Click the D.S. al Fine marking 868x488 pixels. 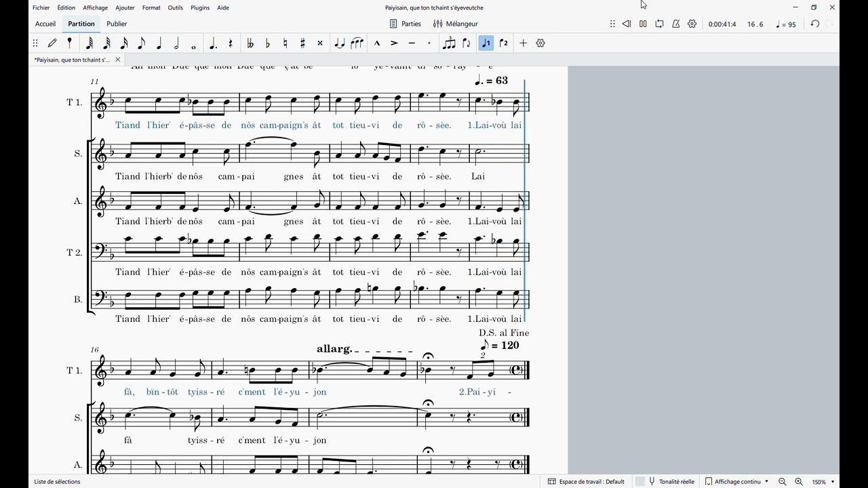(x=504, y=333)
